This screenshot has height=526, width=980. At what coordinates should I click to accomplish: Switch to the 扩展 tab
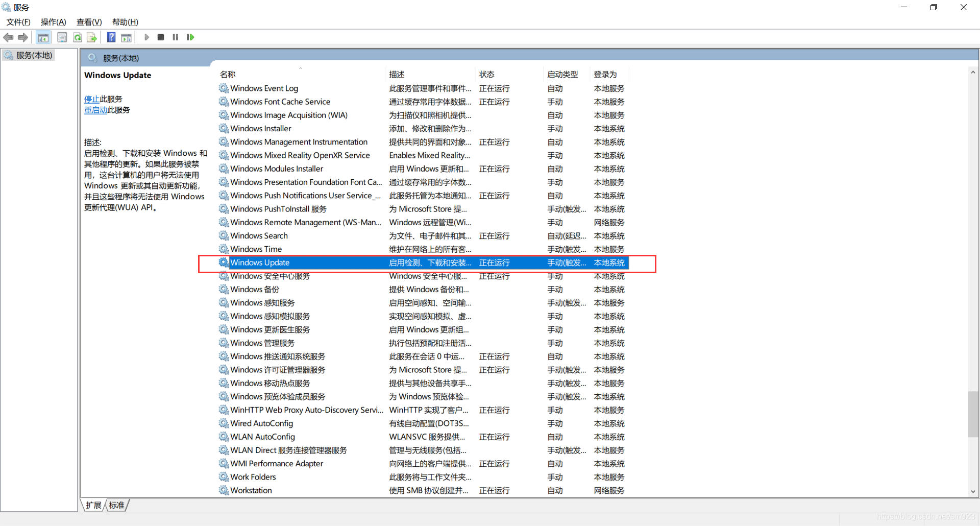[94, 505]
